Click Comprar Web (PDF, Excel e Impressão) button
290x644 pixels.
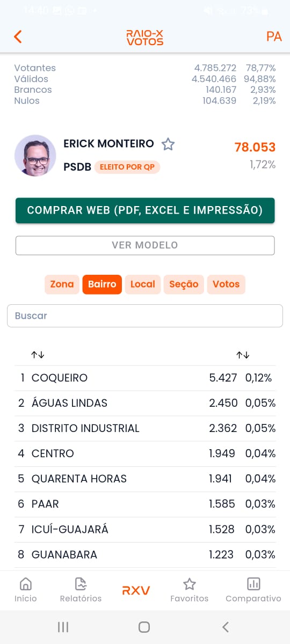pyautogui.click(x=145, y=210)
